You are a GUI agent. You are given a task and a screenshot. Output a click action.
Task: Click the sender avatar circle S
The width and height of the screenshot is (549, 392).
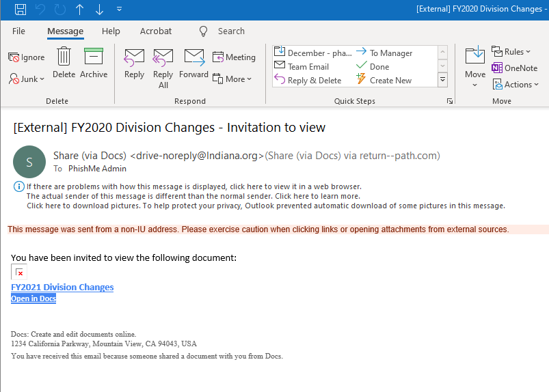[29, 162]
